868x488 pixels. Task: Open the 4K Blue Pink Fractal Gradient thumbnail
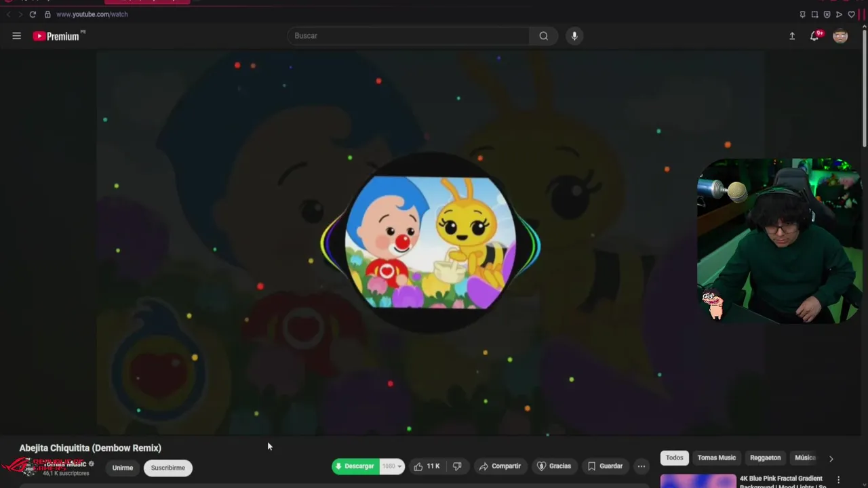pos(698,481)
